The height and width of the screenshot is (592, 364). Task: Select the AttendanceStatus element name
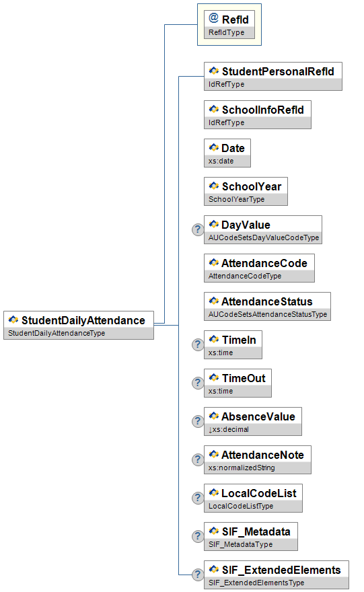(267, 301)
